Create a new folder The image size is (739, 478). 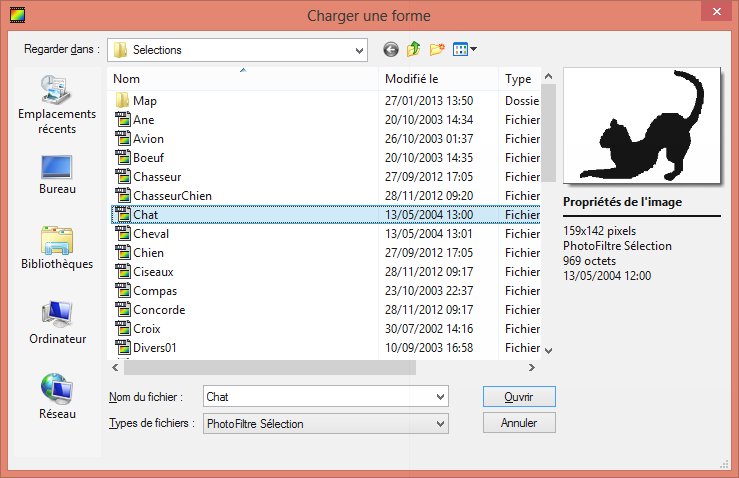pyautogui.click(x=437, y=49)
